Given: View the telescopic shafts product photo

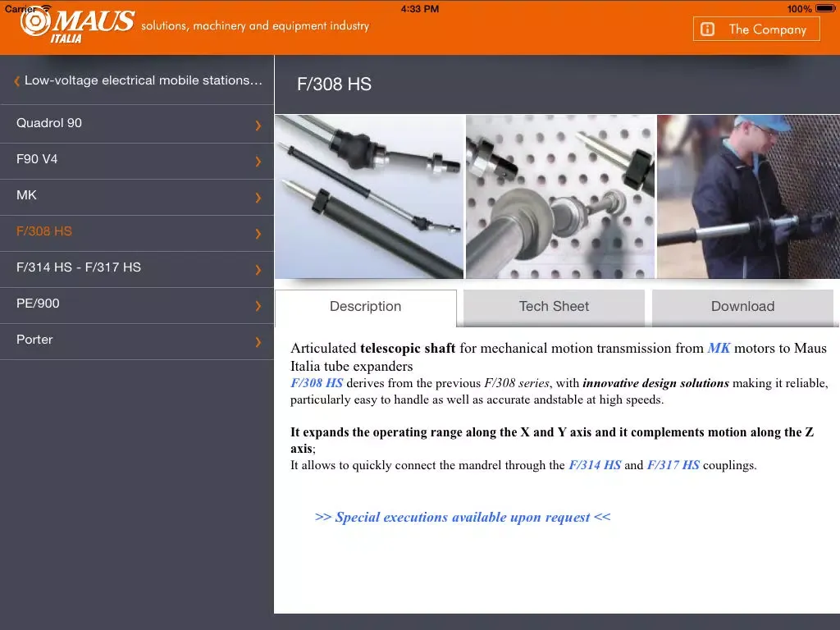Looking at the screenshot, I should [369, 196].
